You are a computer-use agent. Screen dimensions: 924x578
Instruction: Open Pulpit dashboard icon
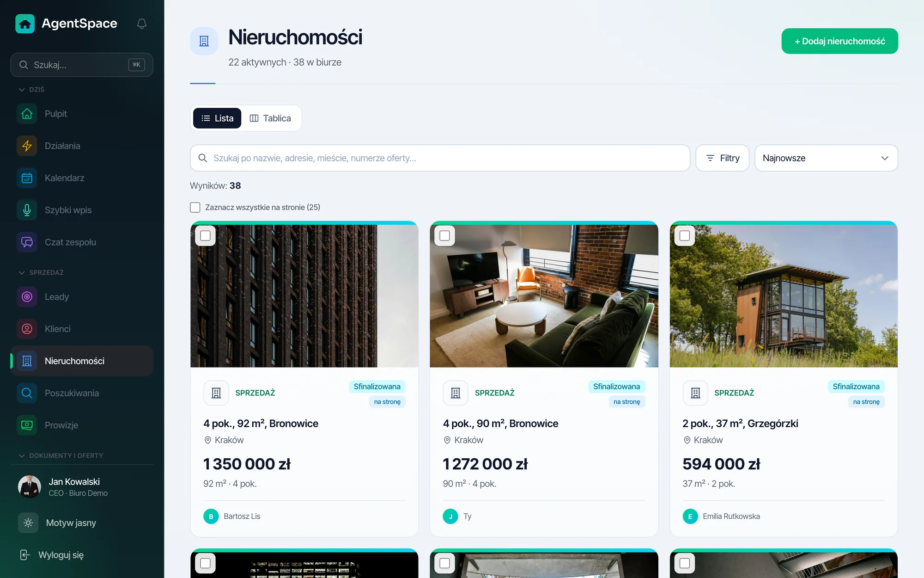pos(27,114)
